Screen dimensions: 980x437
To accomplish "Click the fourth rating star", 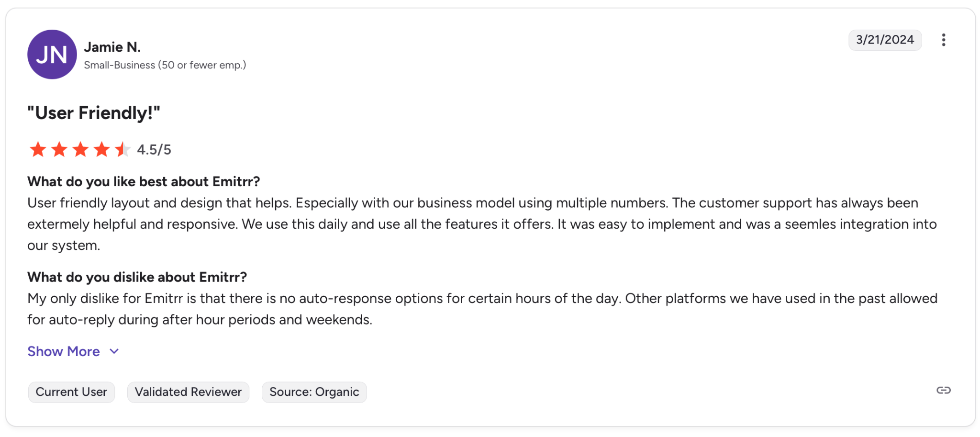I will (101, 149).
